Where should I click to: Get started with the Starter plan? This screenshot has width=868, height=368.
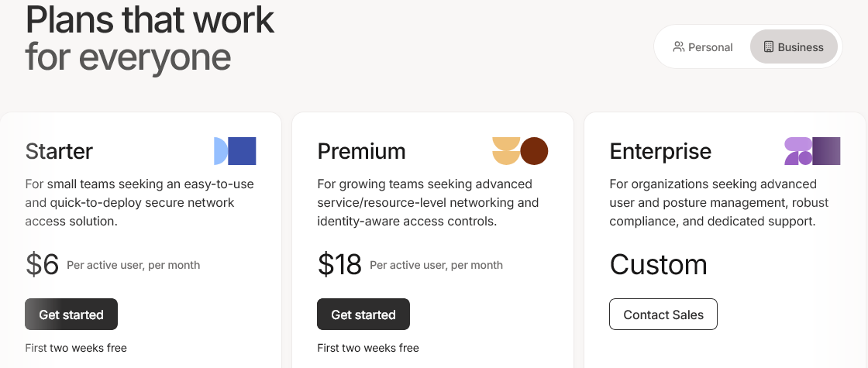coord(71,315)
